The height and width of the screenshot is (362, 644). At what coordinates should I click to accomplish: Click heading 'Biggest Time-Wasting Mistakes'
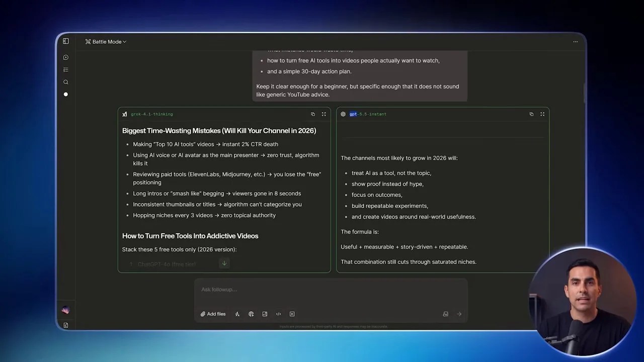(x=219, y=131)
